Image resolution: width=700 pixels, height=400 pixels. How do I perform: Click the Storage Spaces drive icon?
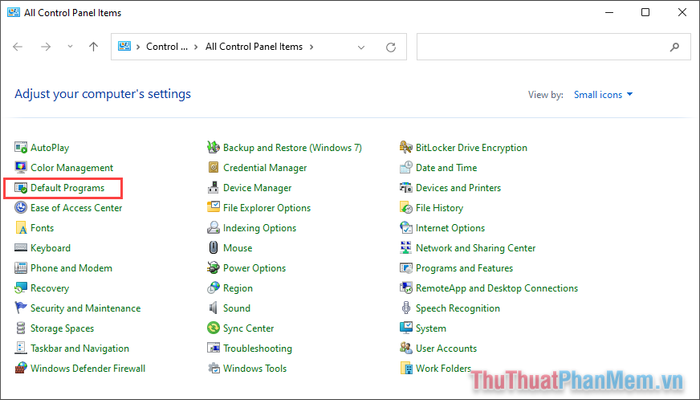pos(21,328)
